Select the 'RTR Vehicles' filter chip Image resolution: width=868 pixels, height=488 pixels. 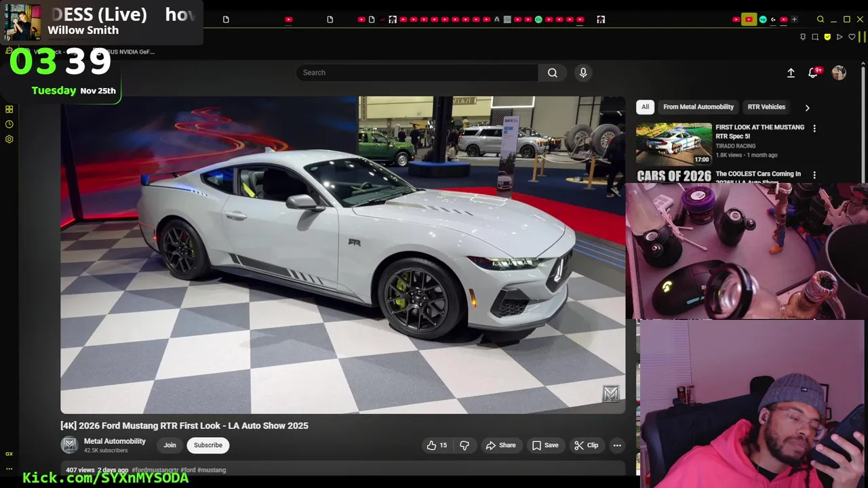[766, 107]
